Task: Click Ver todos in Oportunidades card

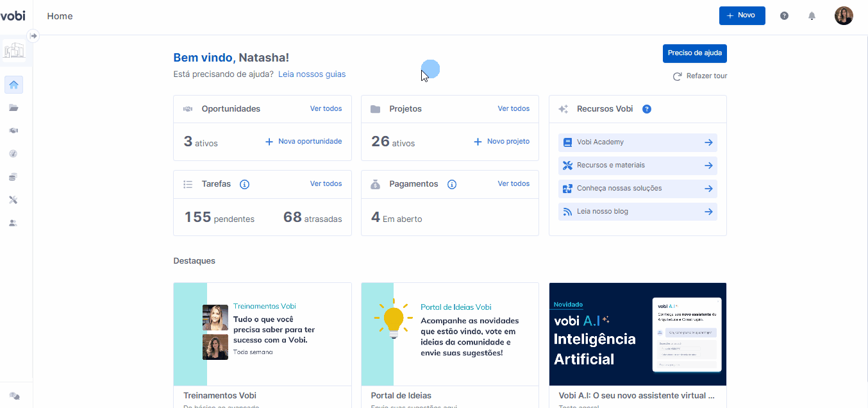Action: tap(326, 109)
